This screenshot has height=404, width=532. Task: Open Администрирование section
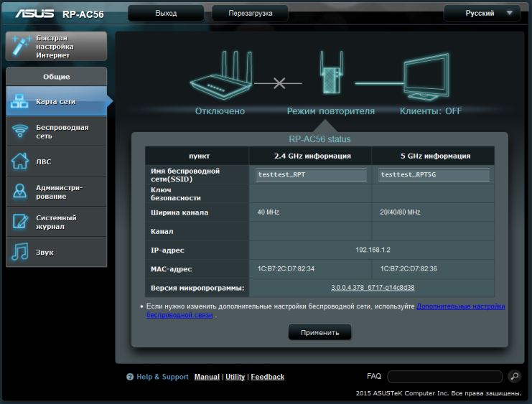[56, 192]
